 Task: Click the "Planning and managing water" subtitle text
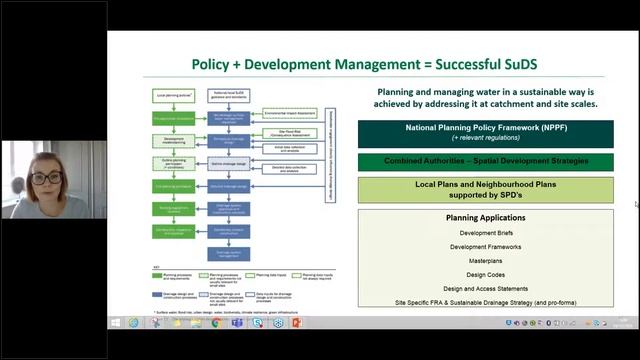pos(486,98)
